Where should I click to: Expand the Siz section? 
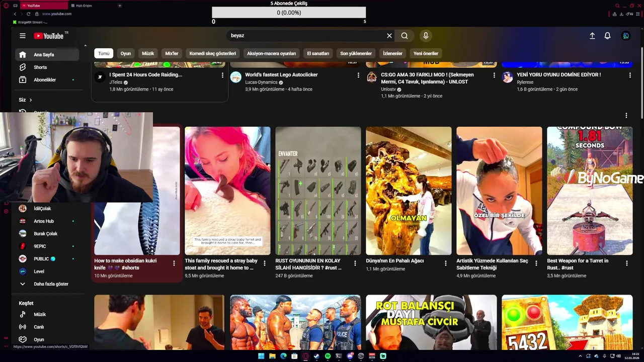[x=26, y=100]
